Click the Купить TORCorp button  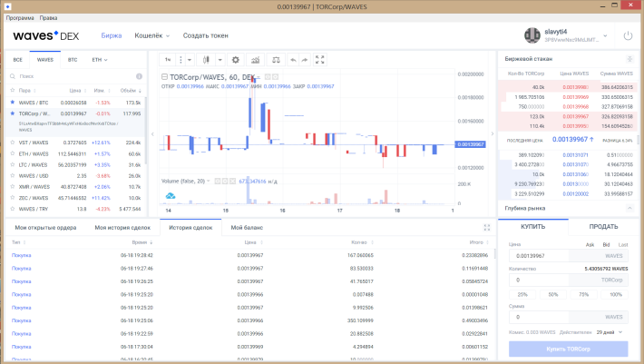pyautogui.click(x=569, y=349)
